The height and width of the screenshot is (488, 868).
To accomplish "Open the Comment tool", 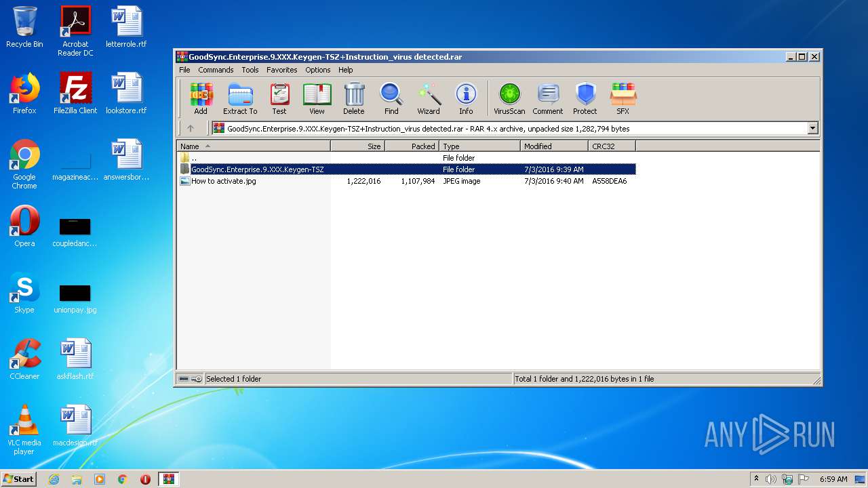I will [x=548, y=99].
